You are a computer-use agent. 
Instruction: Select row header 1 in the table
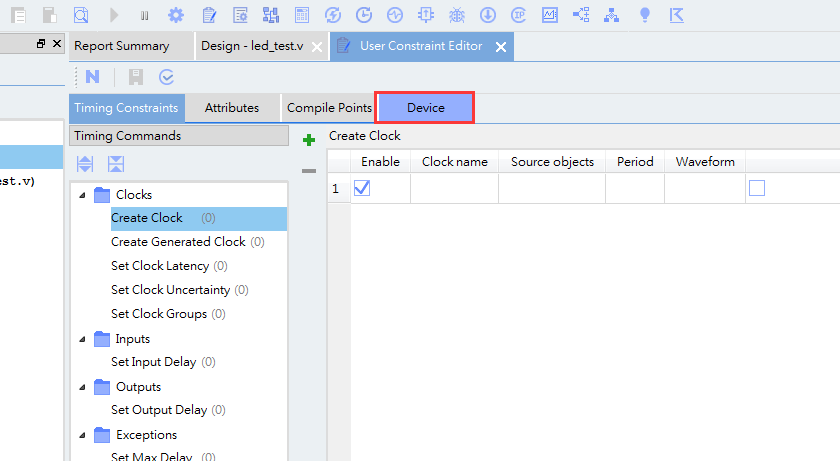339,188
